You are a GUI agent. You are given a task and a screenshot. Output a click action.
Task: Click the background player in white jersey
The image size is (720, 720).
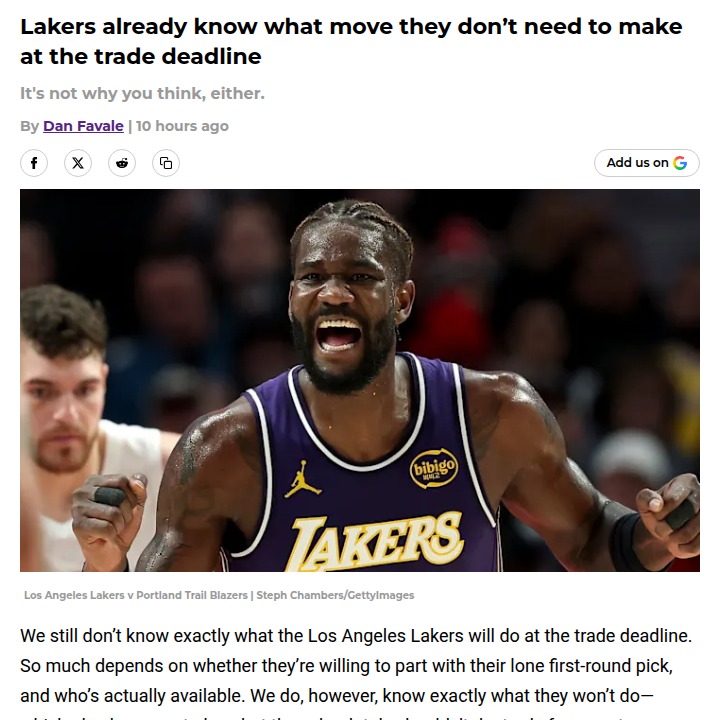[x=69, y=413]
